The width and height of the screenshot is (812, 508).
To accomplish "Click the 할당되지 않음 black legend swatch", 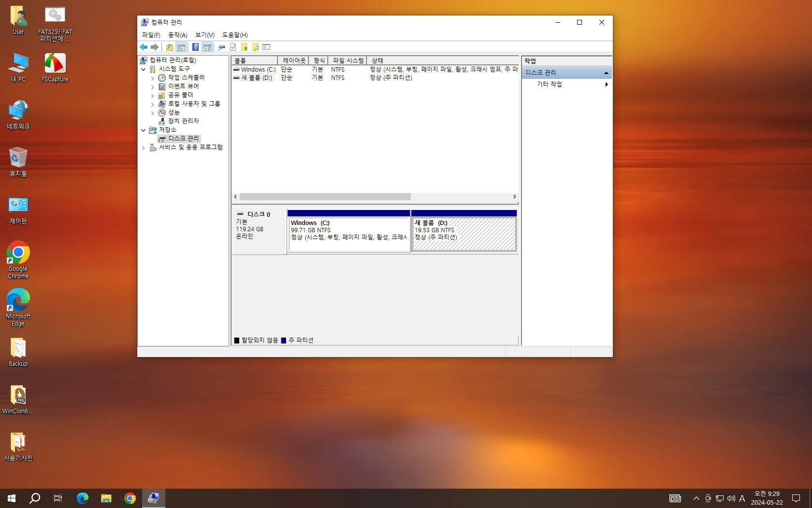I will tap(237, 341).
